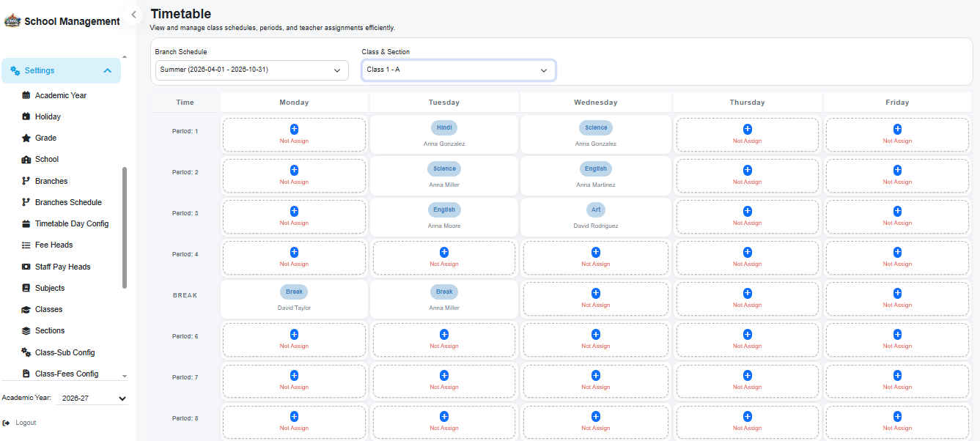
Task: Click the English badge on Tuesday Period 3
Action: coord(444,210)
